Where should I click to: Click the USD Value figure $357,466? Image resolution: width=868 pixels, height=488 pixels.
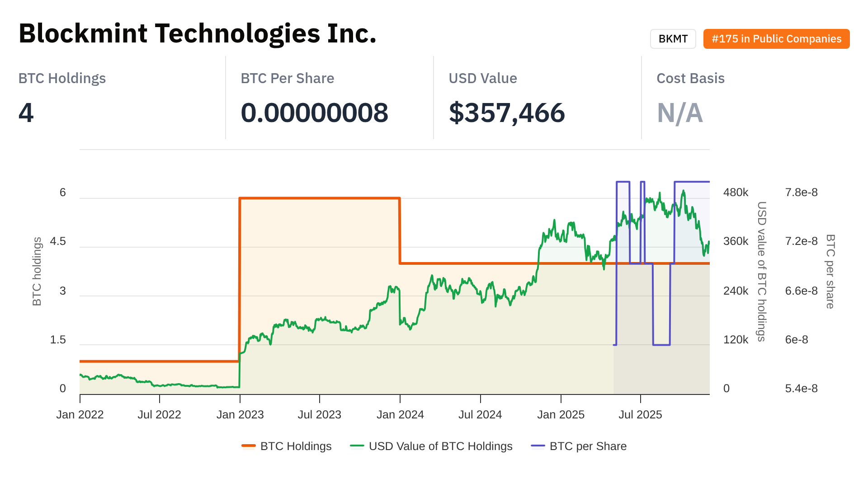point(507,113)
